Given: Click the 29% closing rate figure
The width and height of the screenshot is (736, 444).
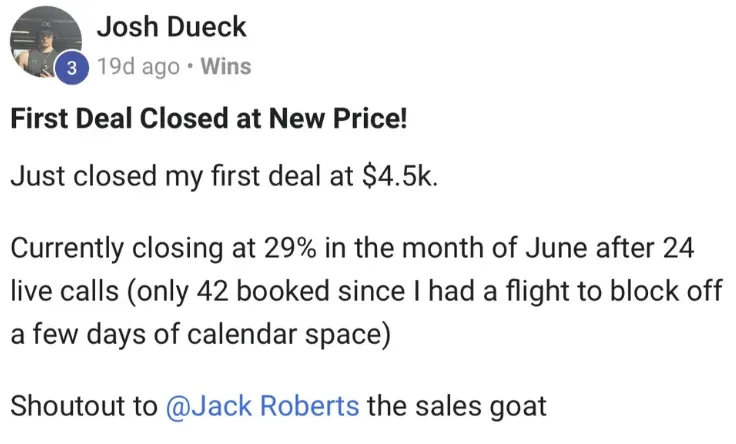Looking at the screenshot, I should 290,248.
